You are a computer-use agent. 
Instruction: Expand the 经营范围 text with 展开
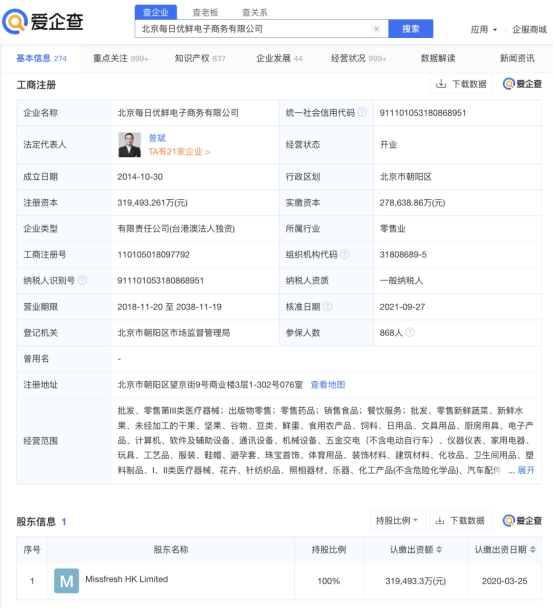click(526, 470)
